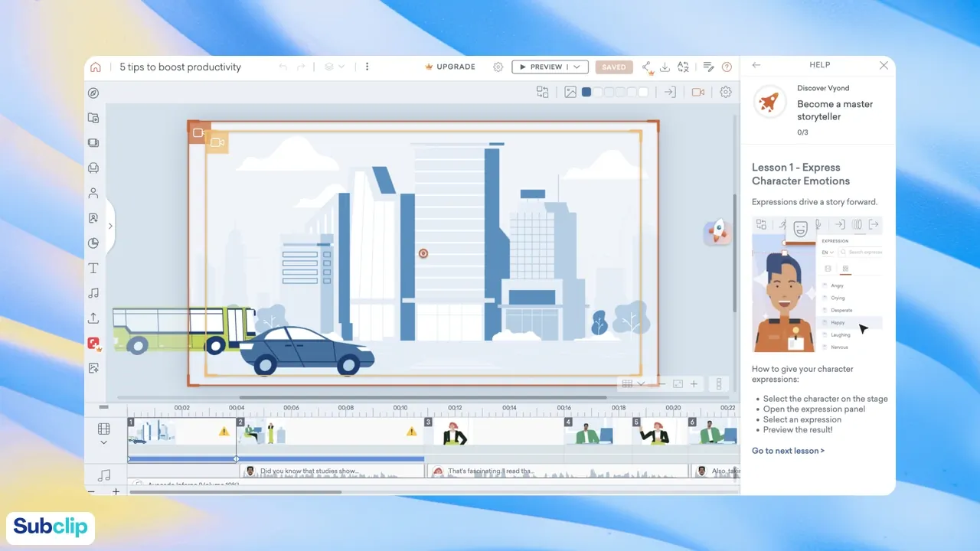Select the dark blue background color swatch
This screenshot has width=980, height=551.
point(586,92)
